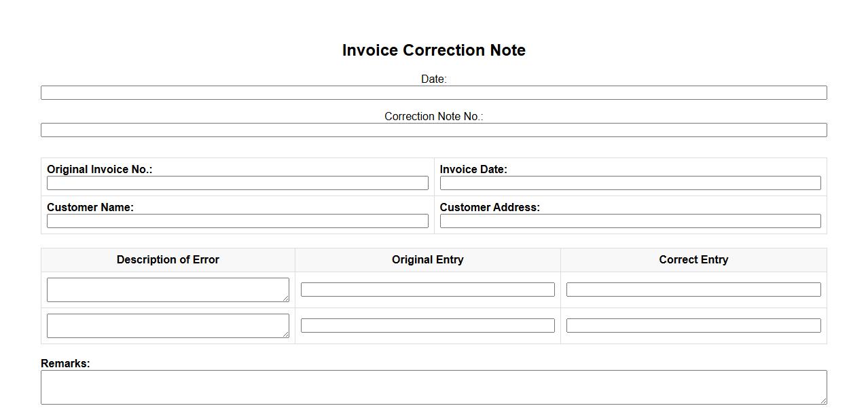Click second row Description of Error textarea

click(x=167, y=325)
